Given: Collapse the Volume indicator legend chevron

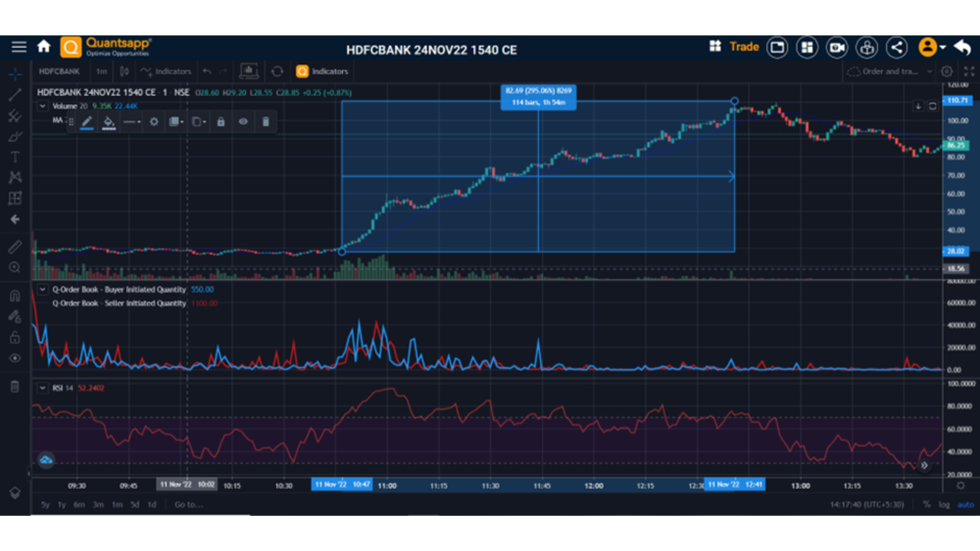Looking at the screenshot, I should click(43, 106).
